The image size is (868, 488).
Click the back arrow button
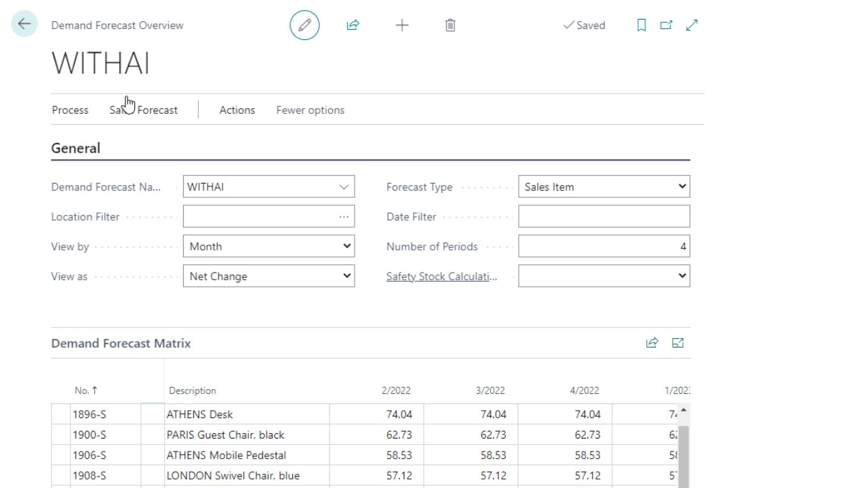tap(24, 24)
